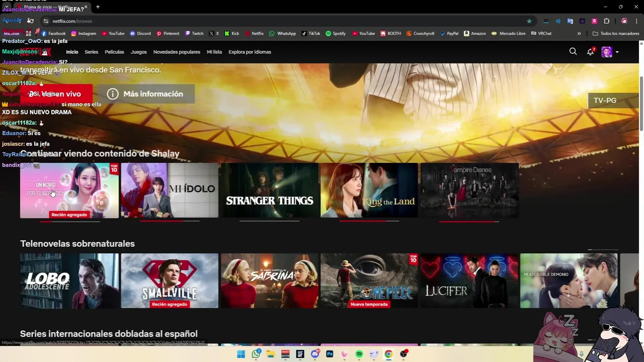Open the X bookmark
Image resolution: width=644 pixels, height=362 pixels.
click(214, 34)
